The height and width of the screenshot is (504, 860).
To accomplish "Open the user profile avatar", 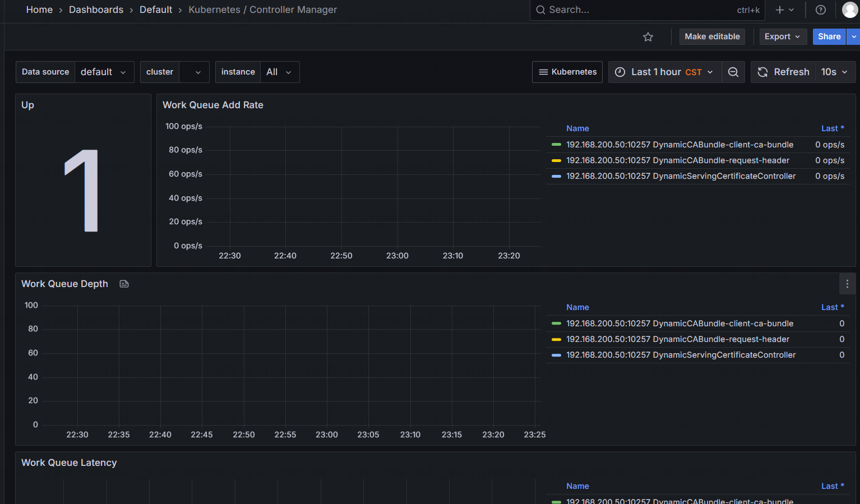I will (850, 10).
